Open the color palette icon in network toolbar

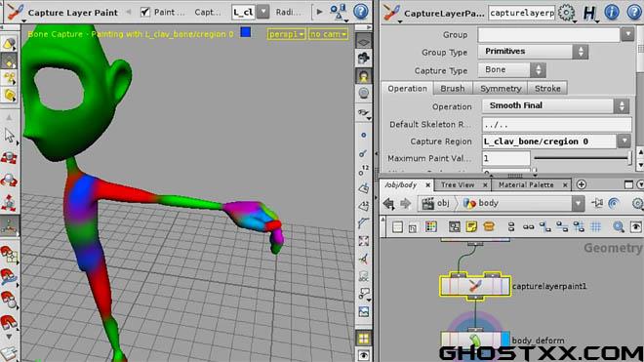431,226
